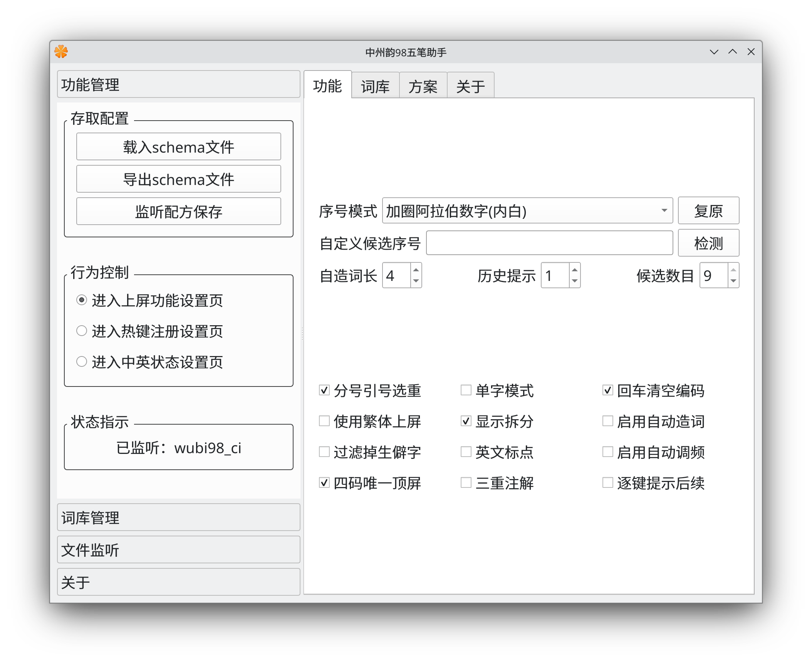Click the 检测 button
This screenshot has height=662, width=812.
point(709,243)
